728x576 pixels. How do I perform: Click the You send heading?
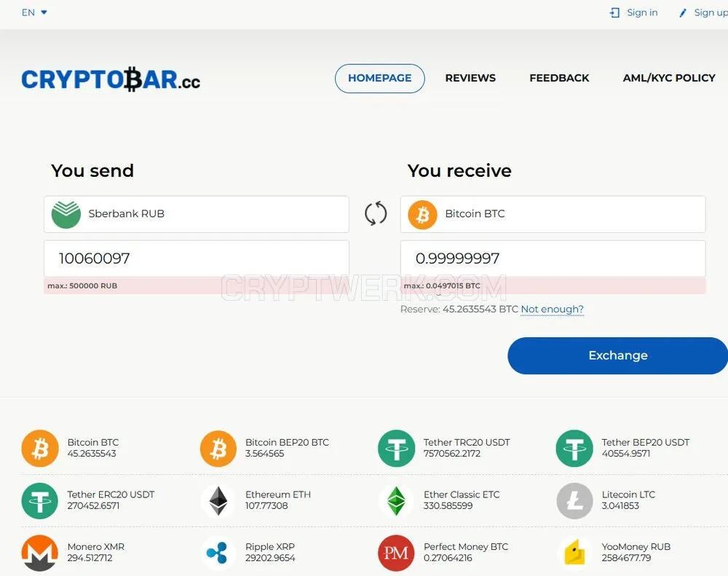[92, 171]
